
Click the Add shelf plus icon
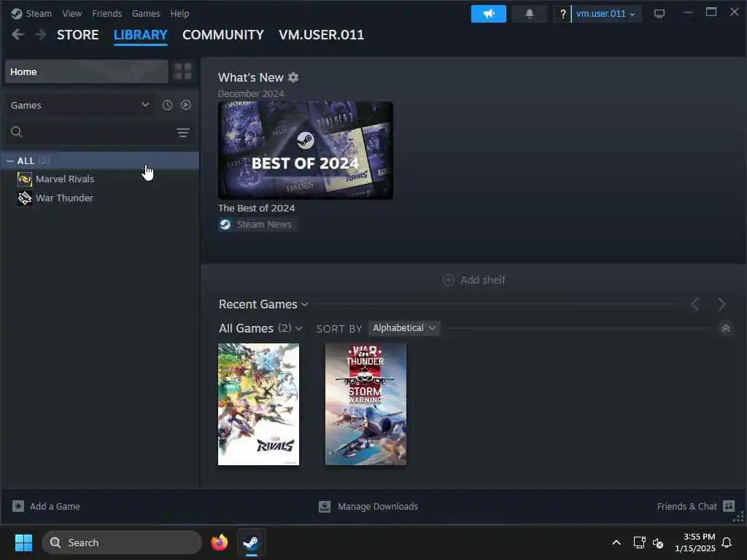tap(449, 280)
